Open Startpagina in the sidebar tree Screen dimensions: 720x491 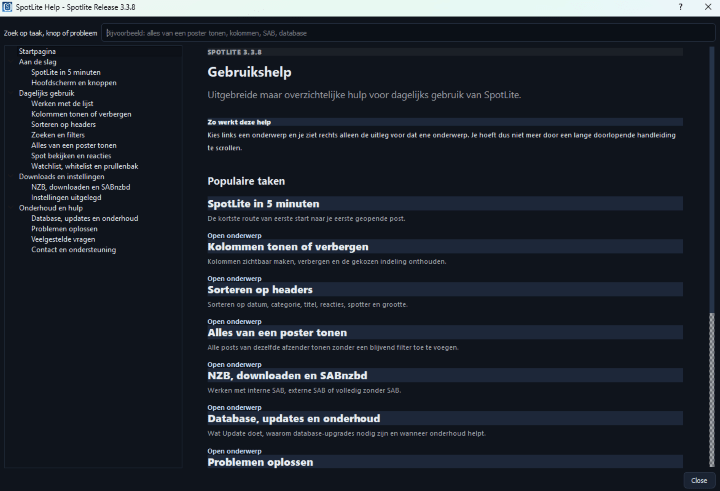pos(37,51)
